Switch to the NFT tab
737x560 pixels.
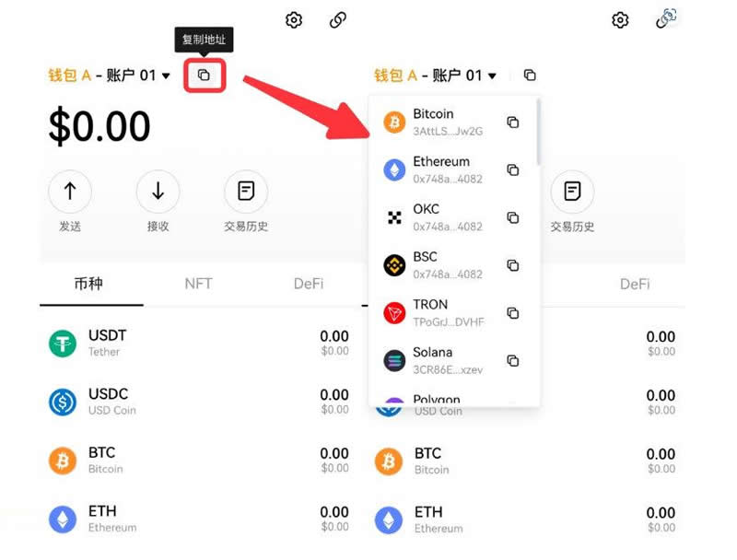198,284
